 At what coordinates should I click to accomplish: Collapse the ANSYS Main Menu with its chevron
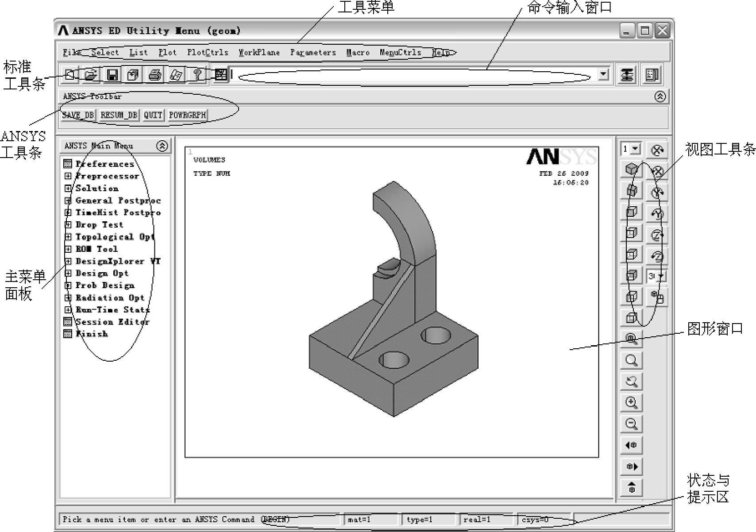[162, 146]
